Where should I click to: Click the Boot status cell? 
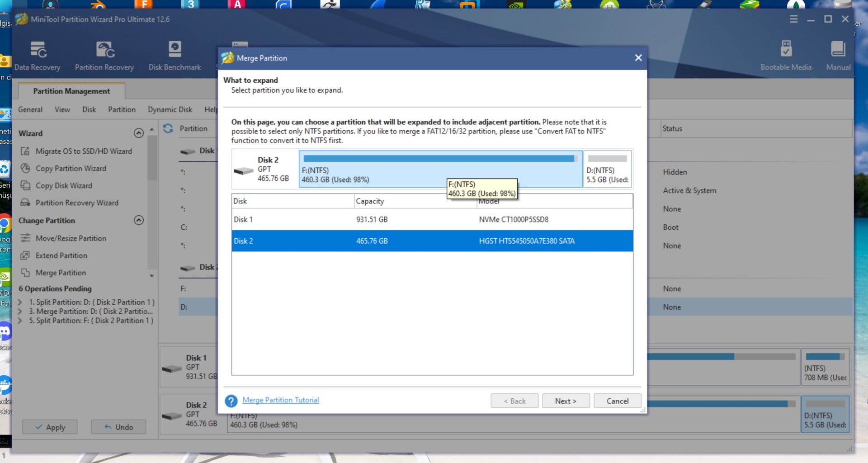tap(671, 227)
